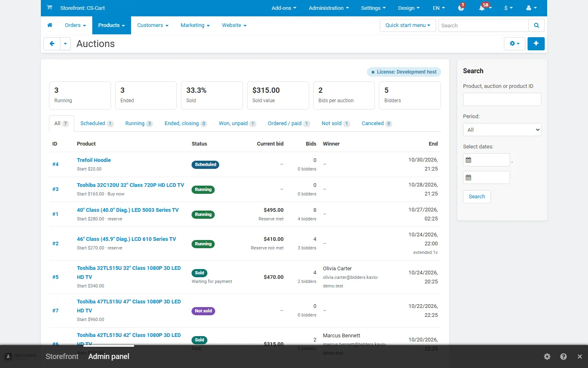Expand the Period dropdown set to All
588x368 pixels.
pos(502,130)
